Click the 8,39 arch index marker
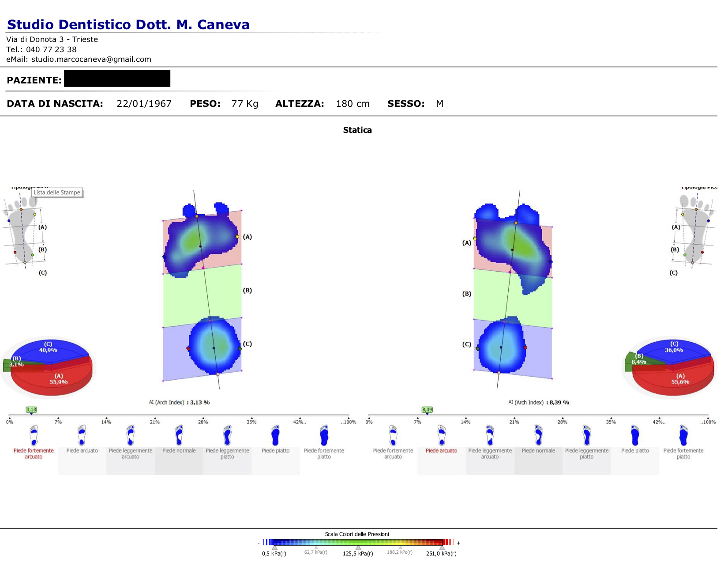 point(427,410)
